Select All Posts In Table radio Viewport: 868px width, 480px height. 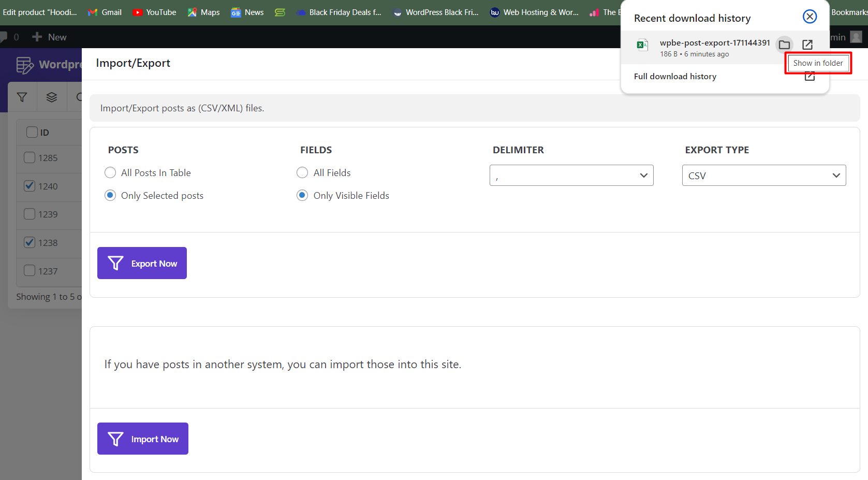coord(110,173)
